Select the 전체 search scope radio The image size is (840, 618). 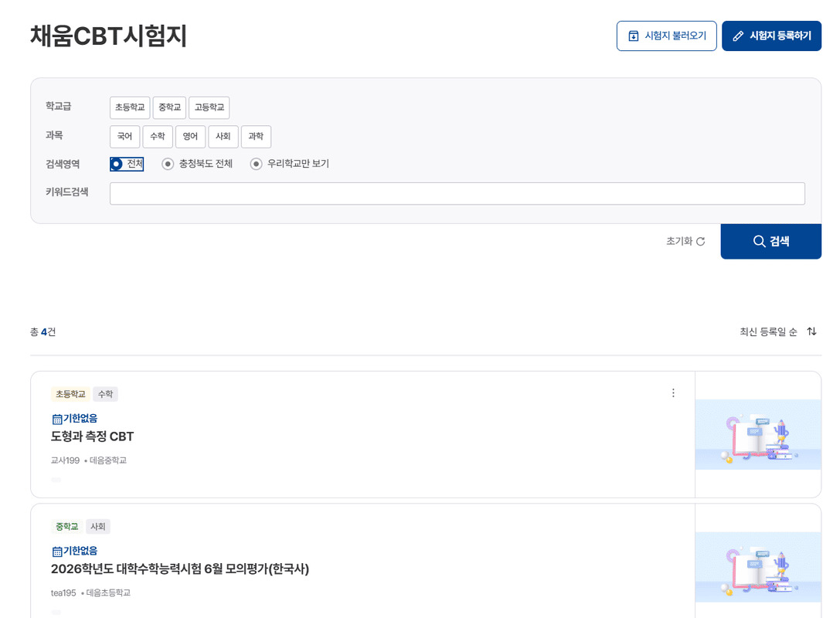click(x=117, y=164)
